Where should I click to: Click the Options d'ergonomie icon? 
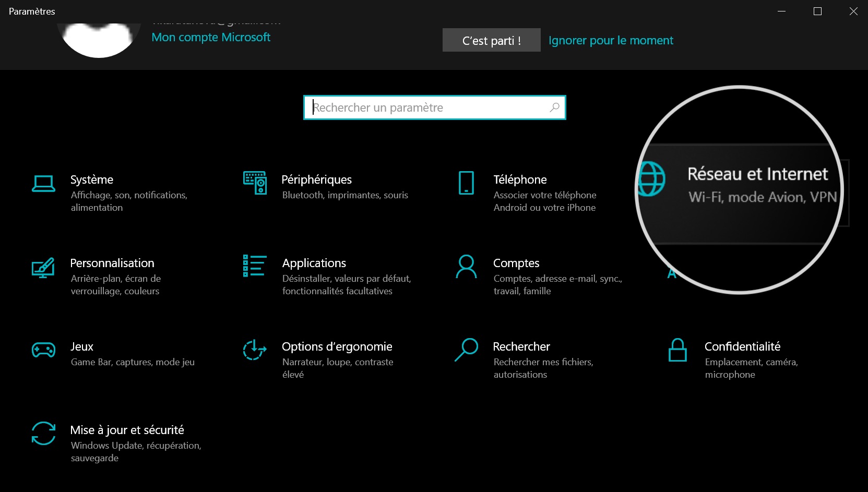[x=255, y=350]
